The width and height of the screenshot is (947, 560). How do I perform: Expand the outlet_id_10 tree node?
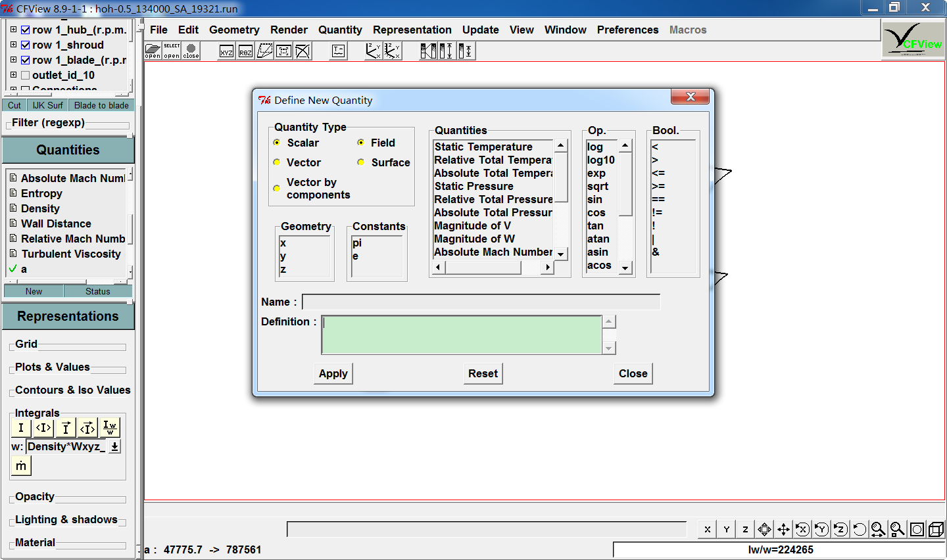(x=13, y=75)
